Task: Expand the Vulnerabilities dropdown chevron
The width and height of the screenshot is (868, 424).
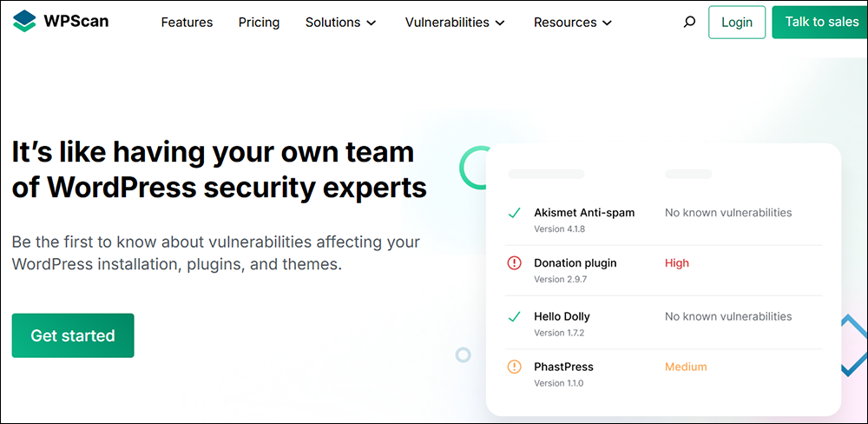Action: click(500, 23)
